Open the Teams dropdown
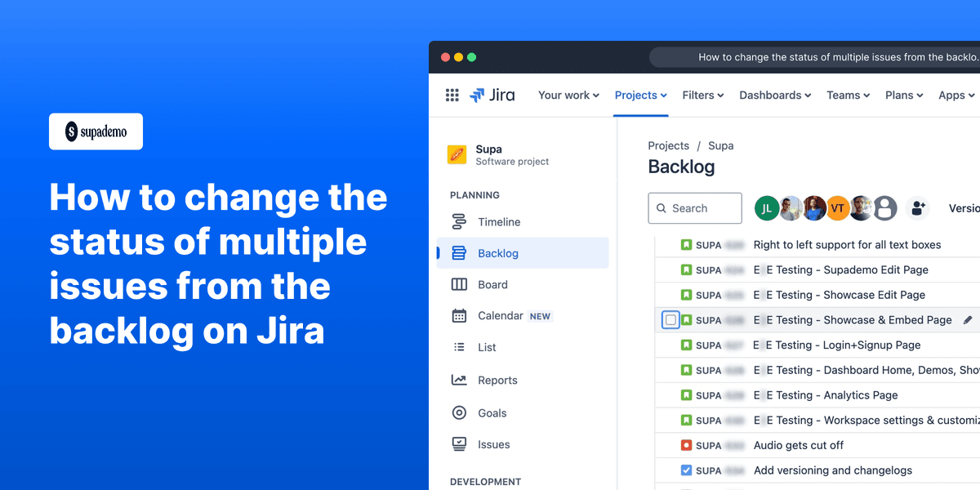Image resolution: width=980 pixels, height=490 pixels. tap(847, 95)
